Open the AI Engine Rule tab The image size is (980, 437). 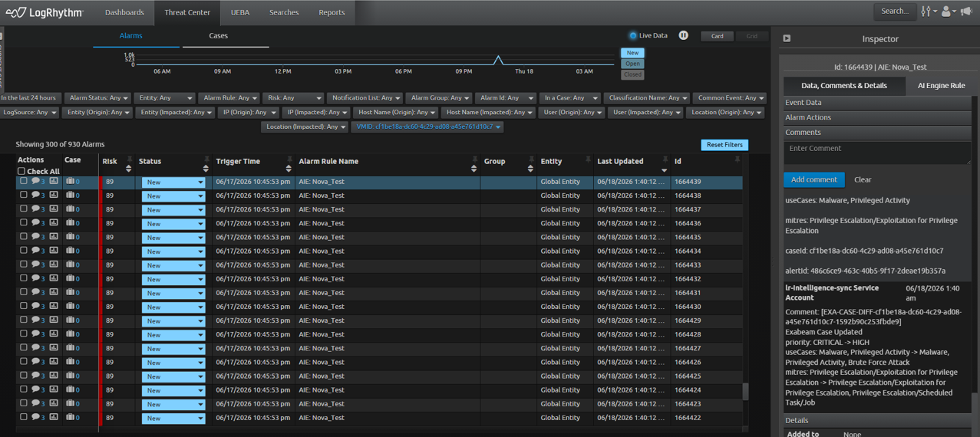941,86
